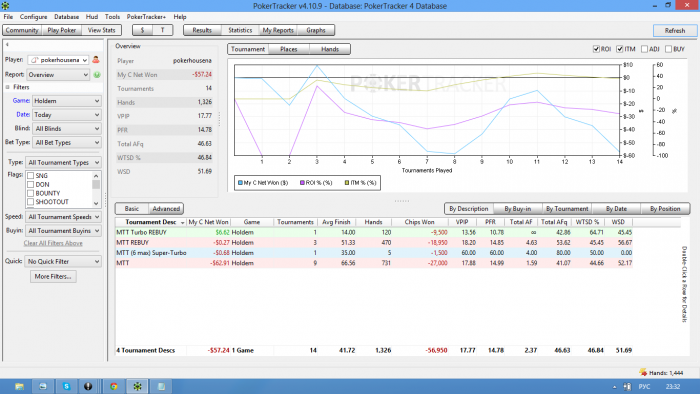This screenshot has width=700, height=394.
Task: Click the blue My C Net Won legend swatch
Action: pyautogui.click(x=240, y=183)
